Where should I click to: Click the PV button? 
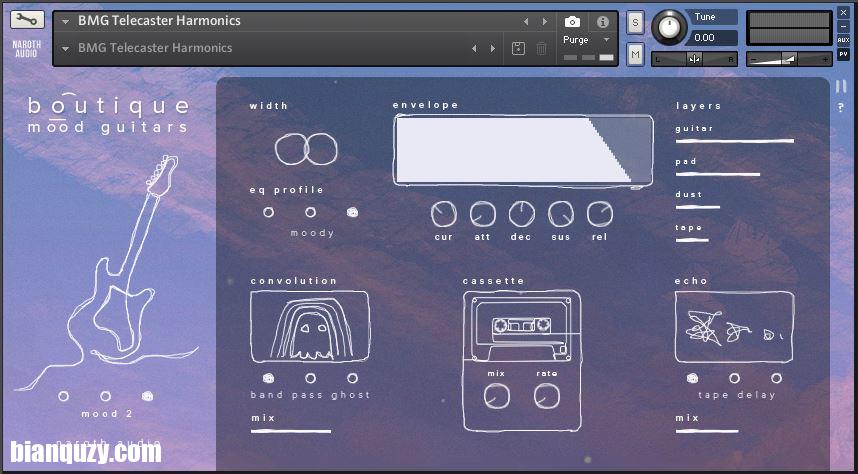coord(843,54)
